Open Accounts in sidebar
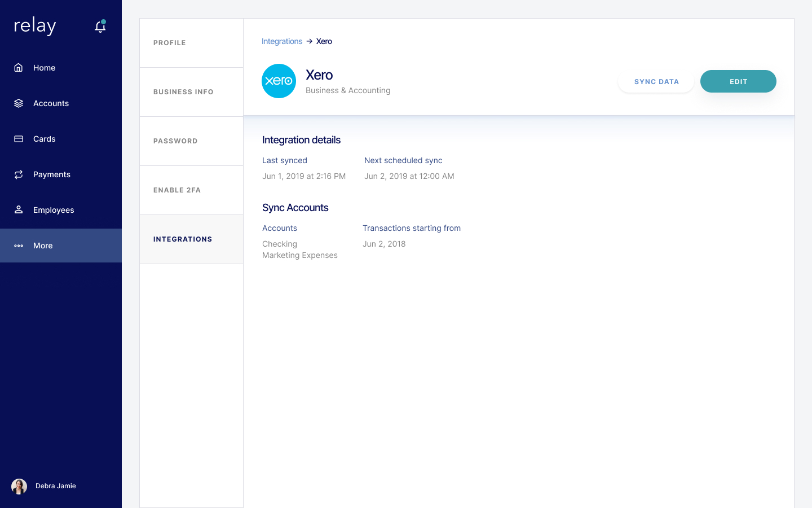812x508 pixels. 61,103
